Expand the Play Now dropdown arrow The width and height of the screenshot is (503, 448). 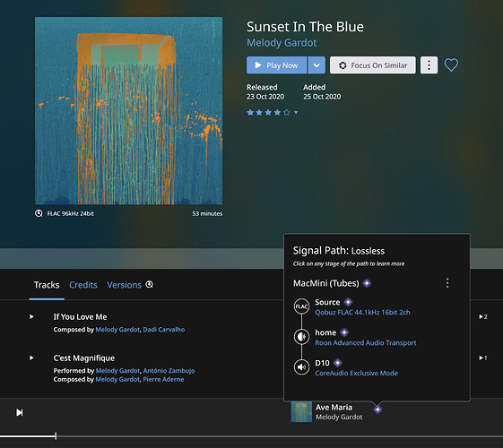(x=317, y=65)
